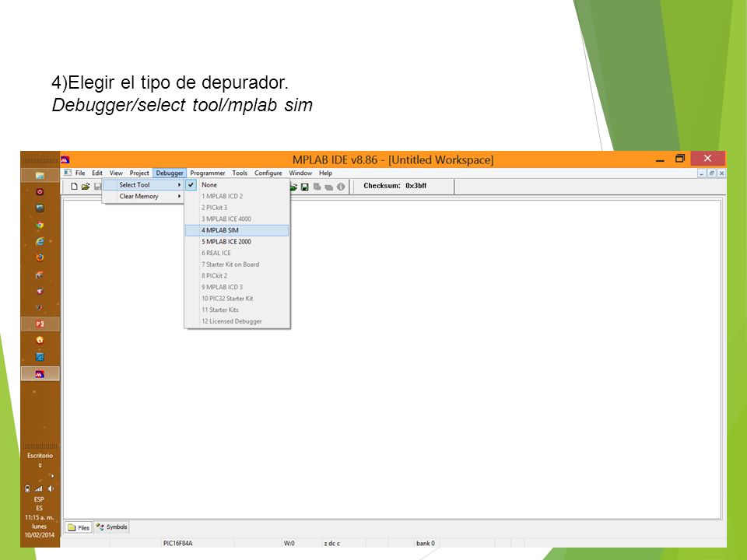Switch to PowerPoint in the taskbar
This screenshot has width=747, height=560.
[x=40, y=324]
